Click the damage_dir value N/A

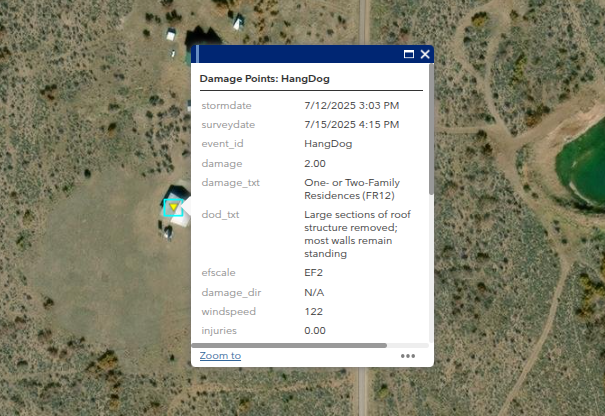pos(314,293)
